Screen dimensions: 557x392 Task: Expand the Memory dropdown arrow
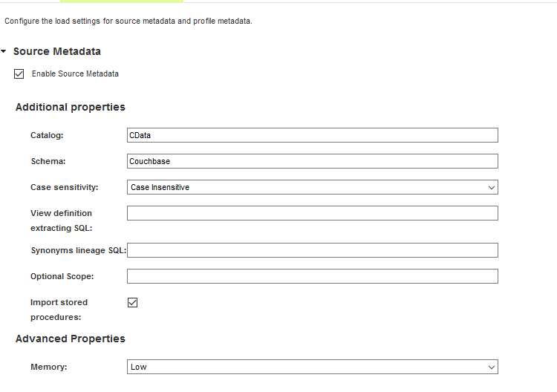pyautogui.click(x=491, y=367)
